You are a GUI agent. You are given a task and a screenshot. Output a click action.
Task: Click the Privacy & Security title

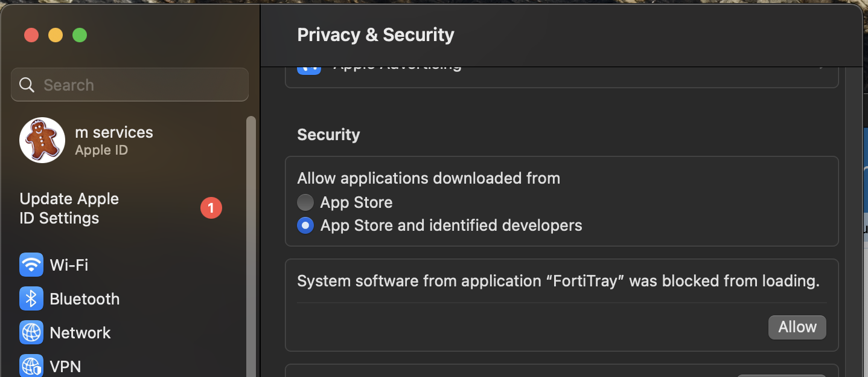(375, 35)
